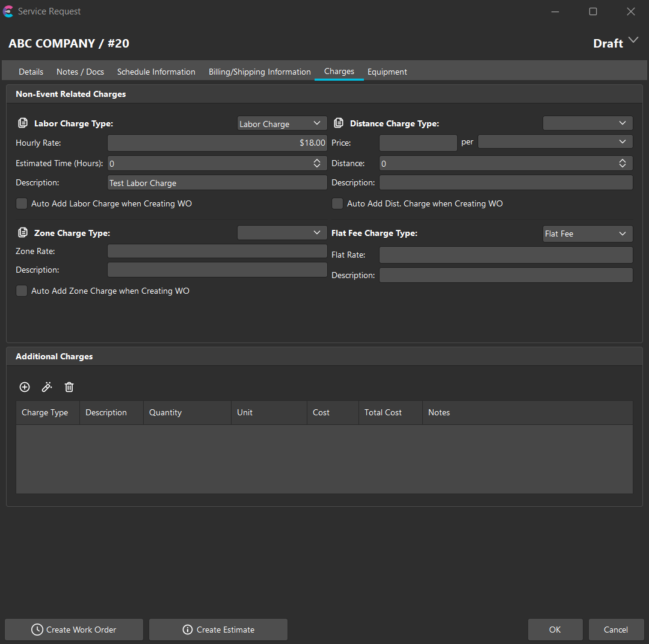Click the Estimated Time hours stepper arrows

317,163
